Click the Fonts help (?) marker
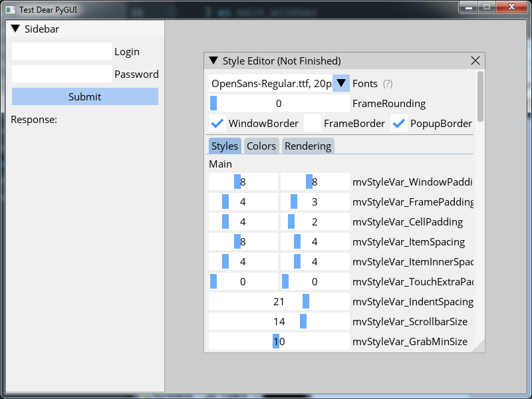532x399 pixels. 388,84
